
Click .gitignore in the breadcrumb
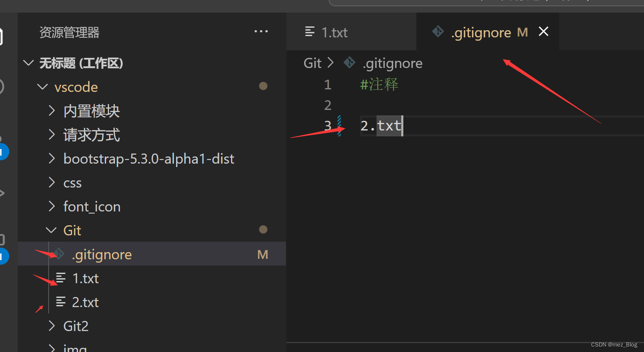(392, 63)
